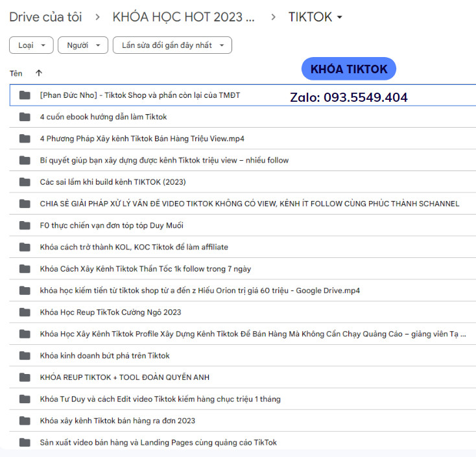The height and width of the screenshot is (457, 476).
Task: Go to 'Drive của tôi' breadcrumb
Action: (45, 18)
